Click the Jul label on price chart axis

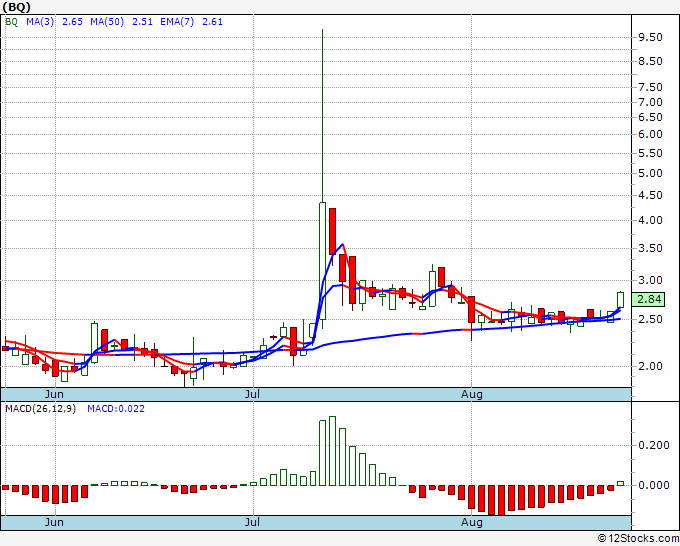[x=252, y=394]
